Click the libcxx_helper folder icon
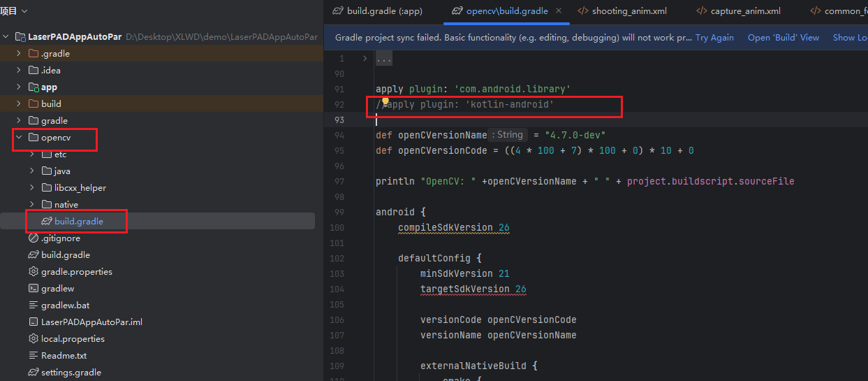Screen dimensions: 868x381 (x=47, y=187)
